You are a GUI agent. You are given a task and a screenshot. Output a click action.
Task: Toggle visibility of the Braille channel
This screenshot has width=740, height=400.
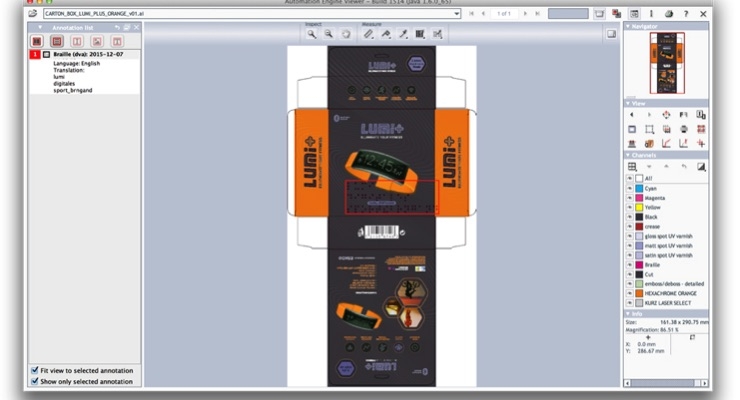click(x=630, y=265)
